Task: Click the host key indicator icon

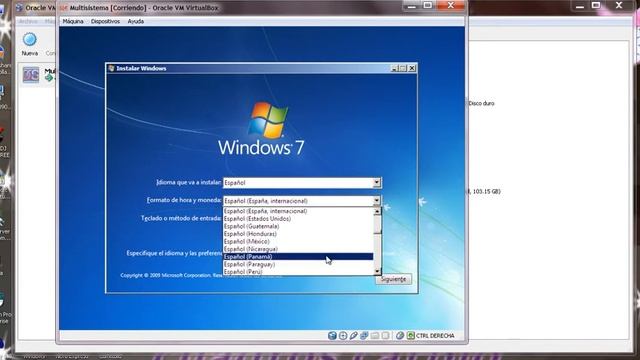Action: click(411, 336)
